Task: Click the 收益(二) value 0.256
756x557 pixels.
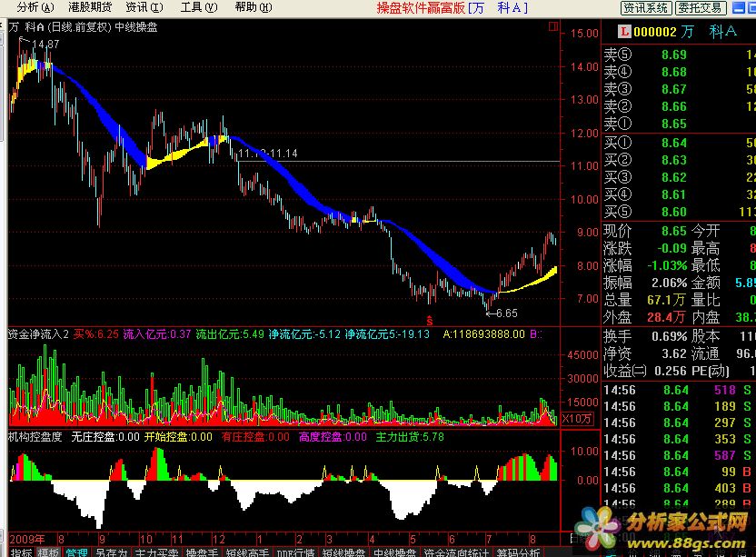Action: click(x=671, y=371)
